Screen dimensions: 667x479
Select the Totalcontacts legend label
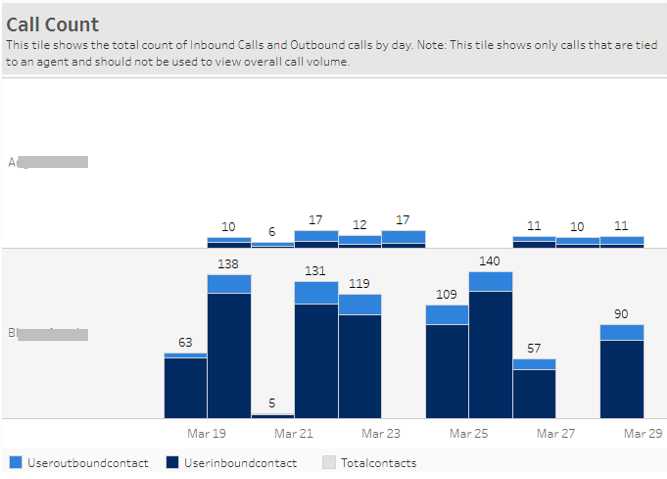pyautogui.click(x=378, y=463)
